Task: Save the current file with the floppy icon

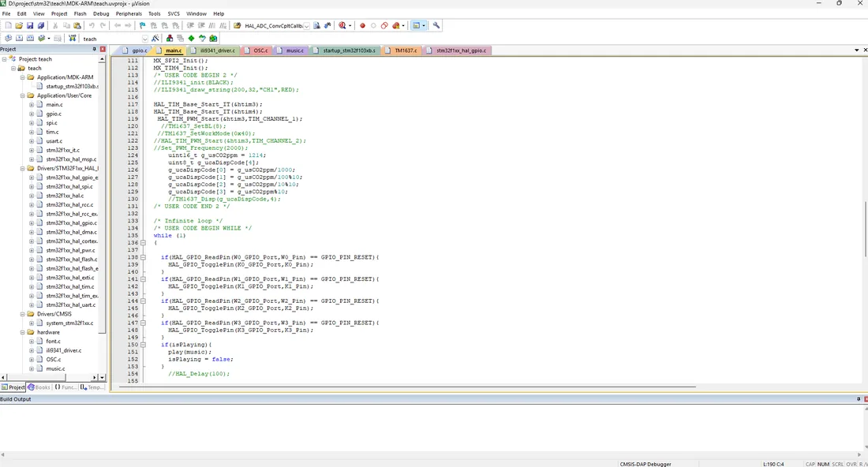Action: point(30,25)
